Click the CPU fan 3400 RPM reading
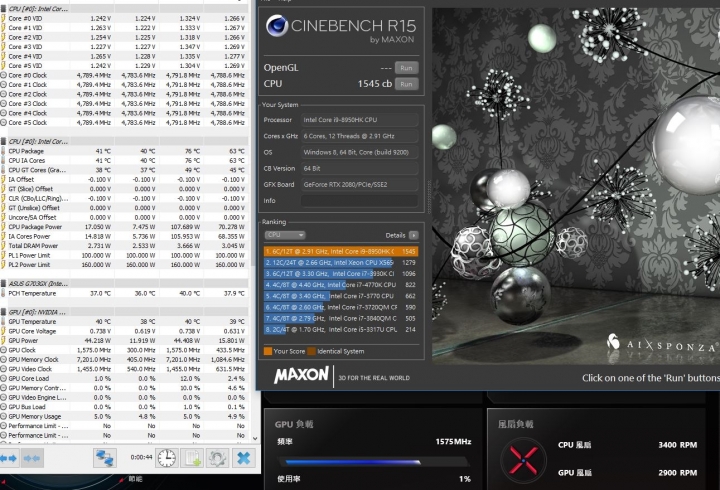The height and width of the screenshot is (490, 720). [x=678, y=445]
